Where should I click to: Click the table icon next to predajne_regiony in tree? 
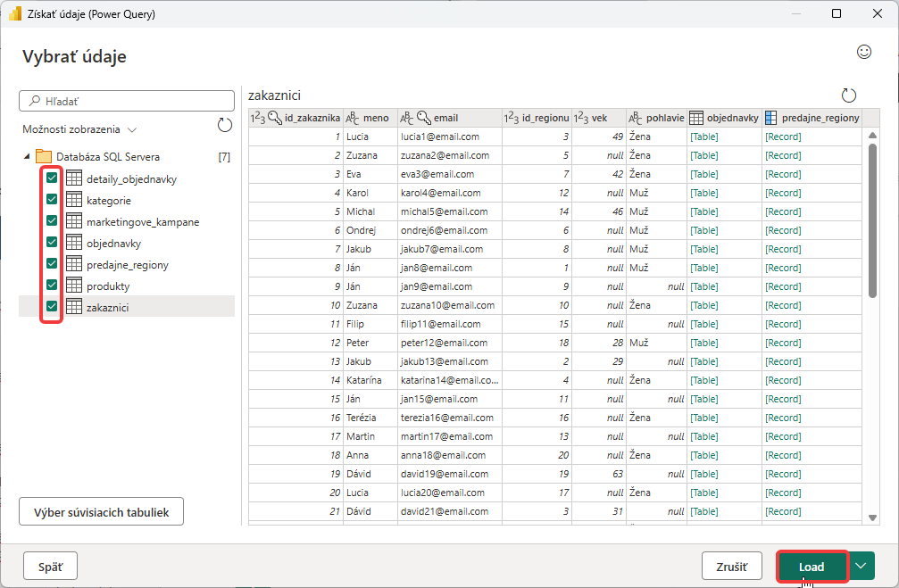(x=74, y=263)
